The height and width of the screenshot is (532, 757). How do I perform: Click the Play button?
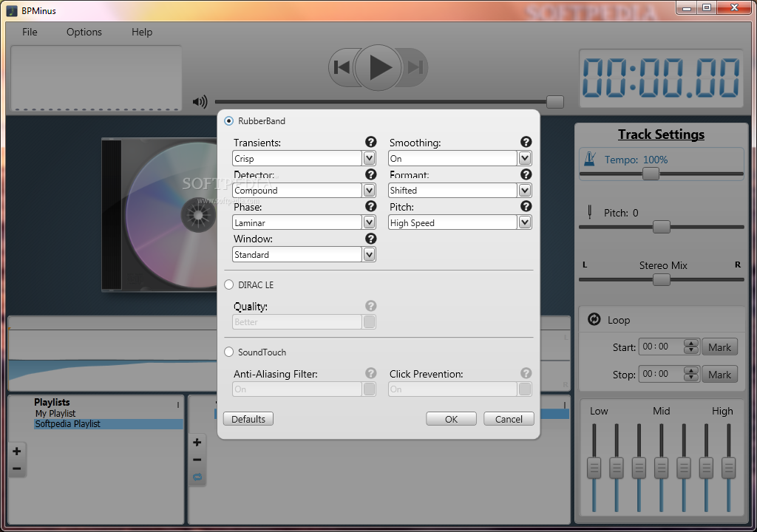pyautogui.click(x=378, y=67)
